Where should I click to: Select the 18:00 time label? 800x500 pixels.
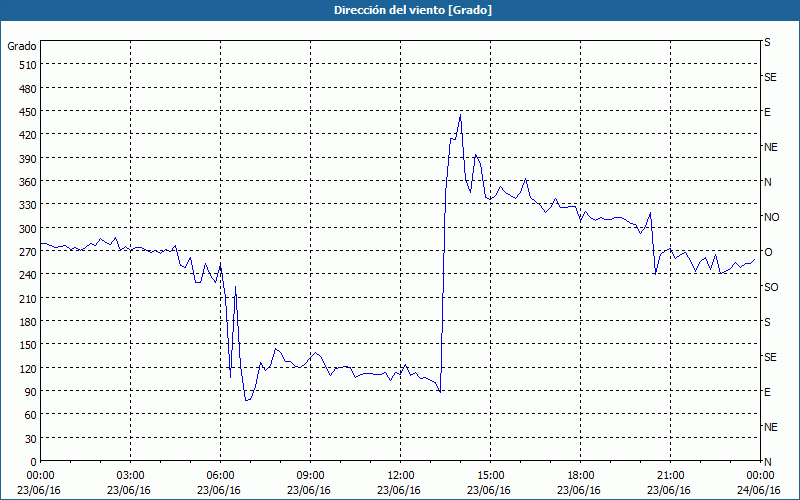coord(580,476)
